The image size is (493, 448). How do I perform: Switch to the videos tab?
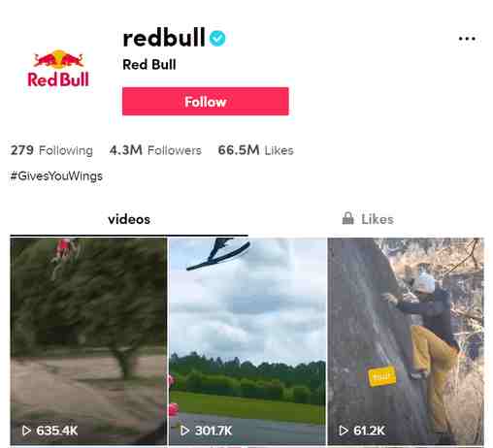coord(129,219)
